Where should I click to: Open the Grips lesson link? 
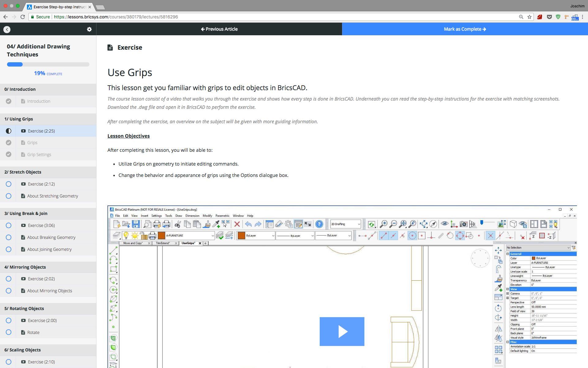point(32,143)
